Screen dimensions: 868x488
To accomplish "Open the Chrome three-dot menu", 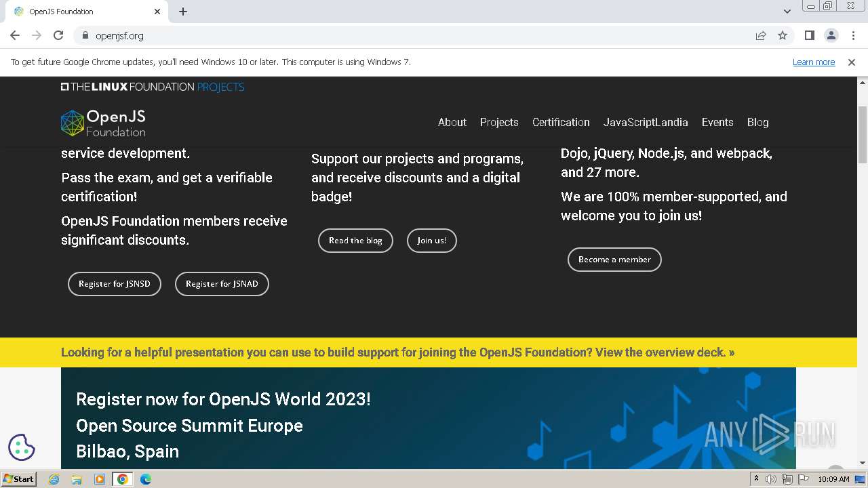I will point(853,35).
